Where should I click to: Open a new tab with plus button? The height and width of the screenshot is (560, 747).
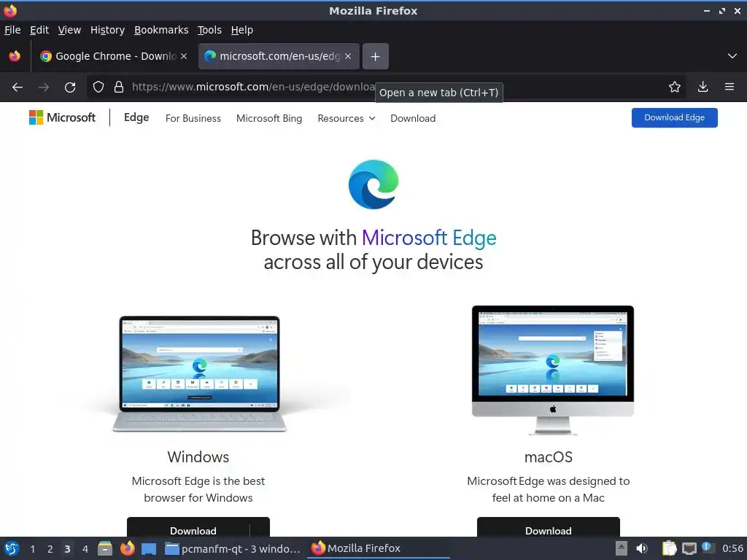[376, 56]
